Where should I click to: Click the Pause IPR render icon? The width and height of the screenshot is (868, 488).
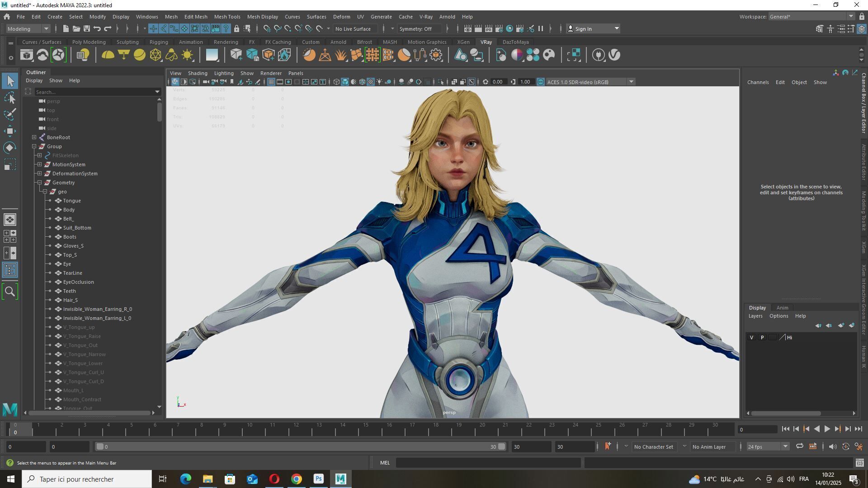(x=540, y=28)
